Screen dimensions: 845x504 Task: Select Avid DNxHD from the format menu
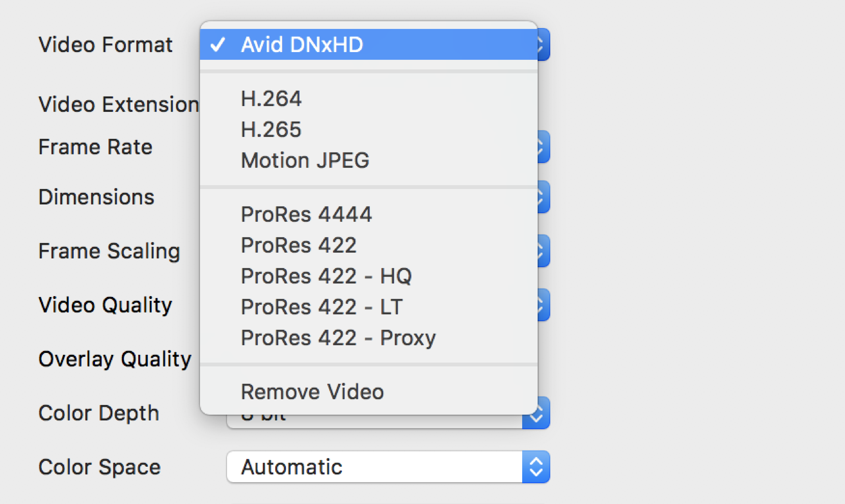click(x=368, y=45)
